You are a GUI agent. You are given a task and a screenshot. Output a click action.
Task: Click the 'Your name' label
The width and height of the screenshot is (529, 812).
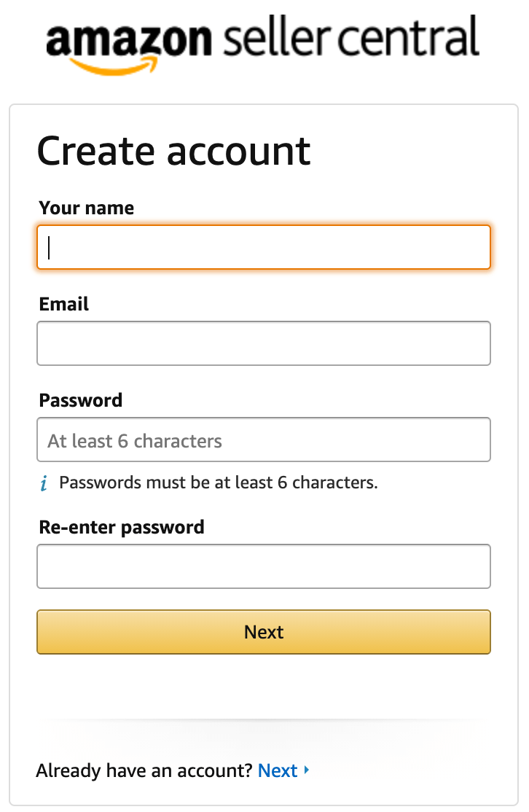86,208
